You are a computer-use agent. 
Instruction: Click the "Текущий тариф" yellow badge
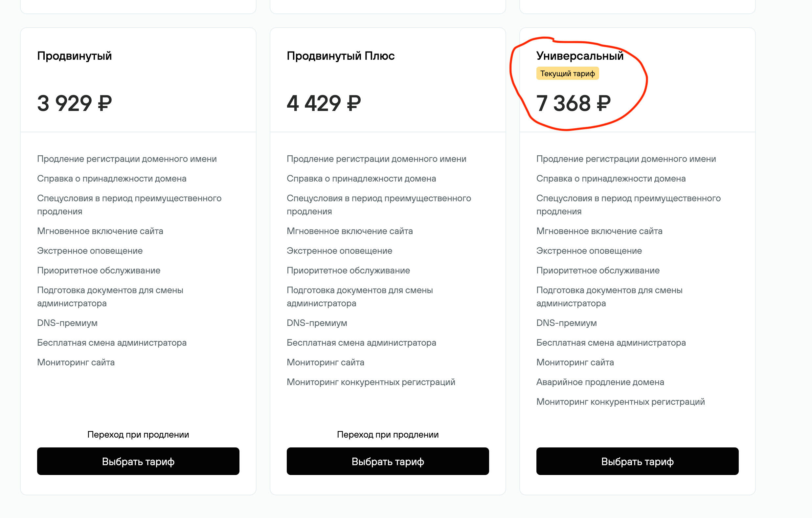pos(567,74)
